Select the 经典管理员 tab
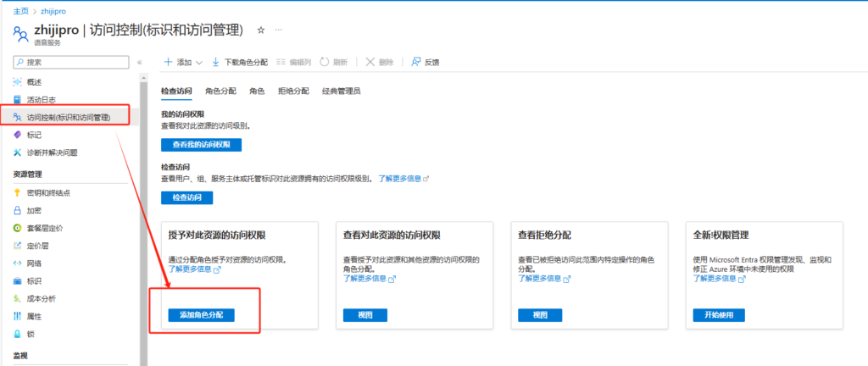This screenshot has width=868, height=366. tap(342, 91)
